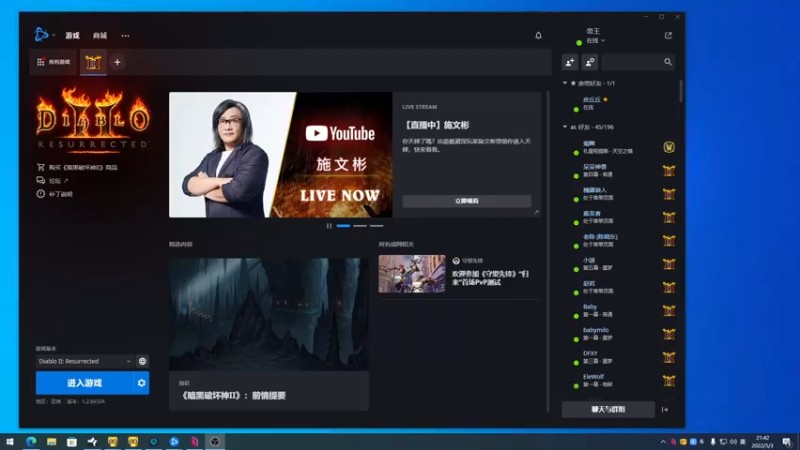Open the 所有游戏 all games grid

54,62
